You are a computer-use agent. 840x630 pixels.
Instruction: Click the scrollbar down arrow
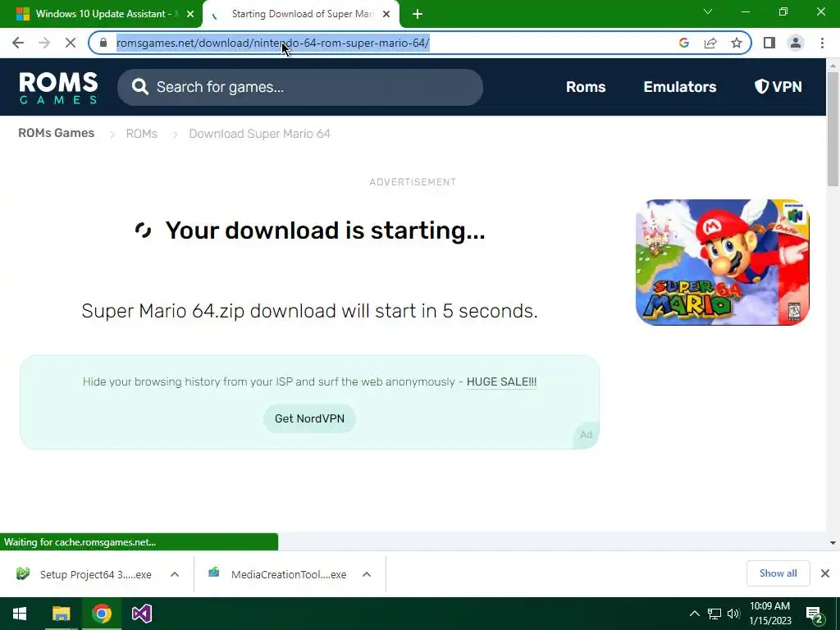pyautogui.click(x=833, y=543)
